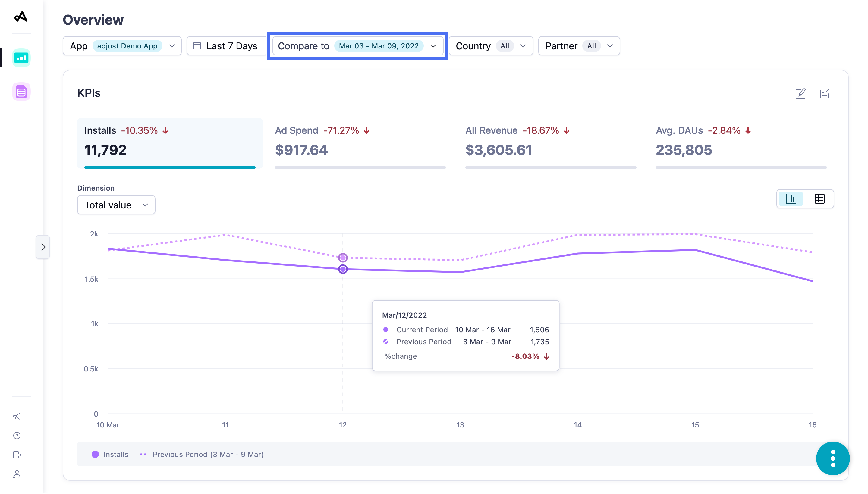Open the Compare to date range selector

pyautogui.click(x=358, y=46)
